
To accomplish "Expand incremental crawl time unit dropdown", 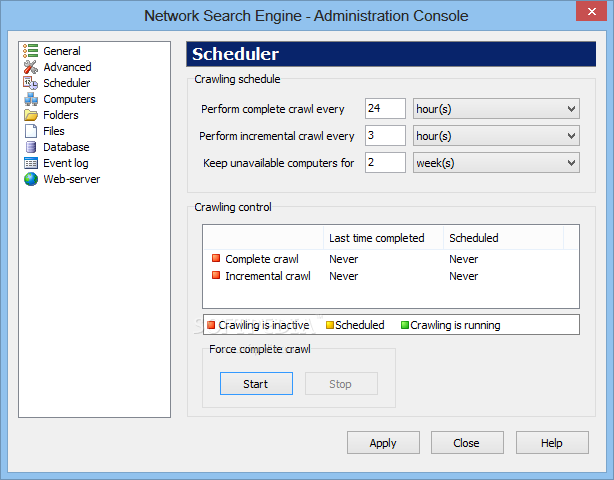I will pos(496,135).
